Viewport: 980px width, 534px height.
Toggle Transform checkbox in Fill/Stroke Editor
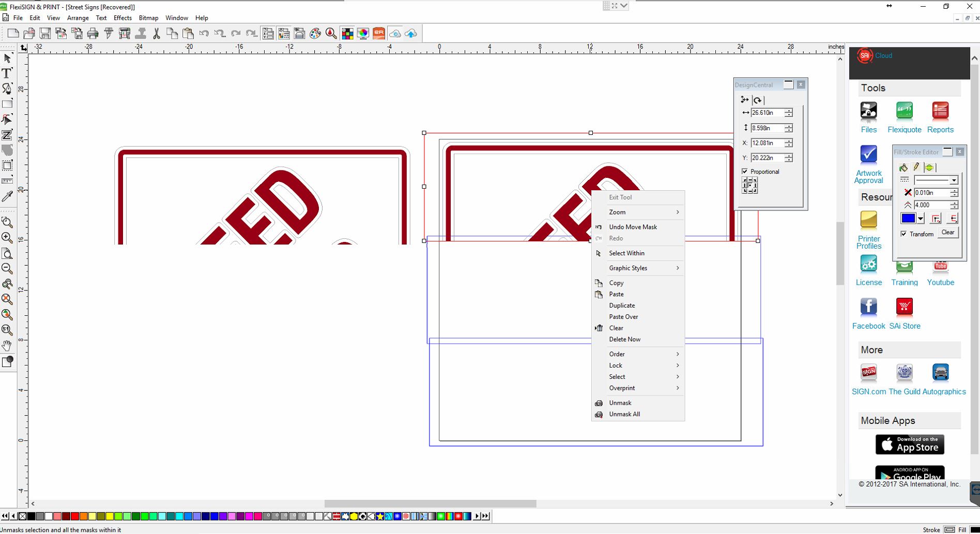point(904,234)
